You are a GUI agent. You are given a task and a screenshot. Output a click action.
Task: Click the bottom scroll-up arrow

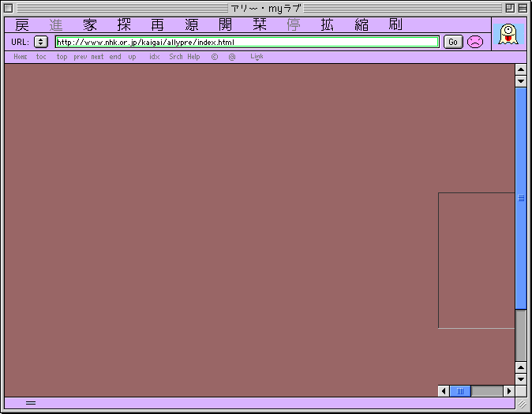click(x=521, y=367)
